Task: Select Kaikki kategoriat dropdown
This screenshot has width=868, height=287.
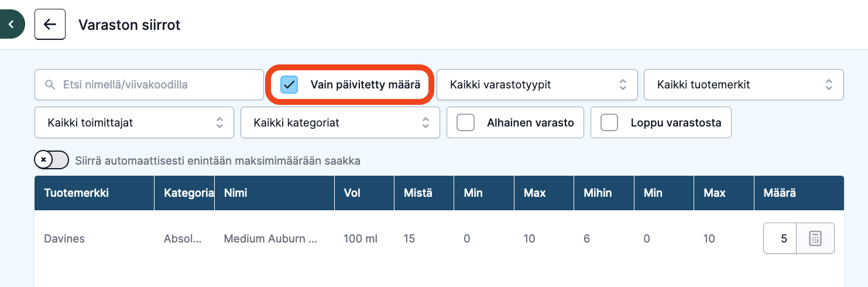Action: pyautogui.click(x=340, y=123)
